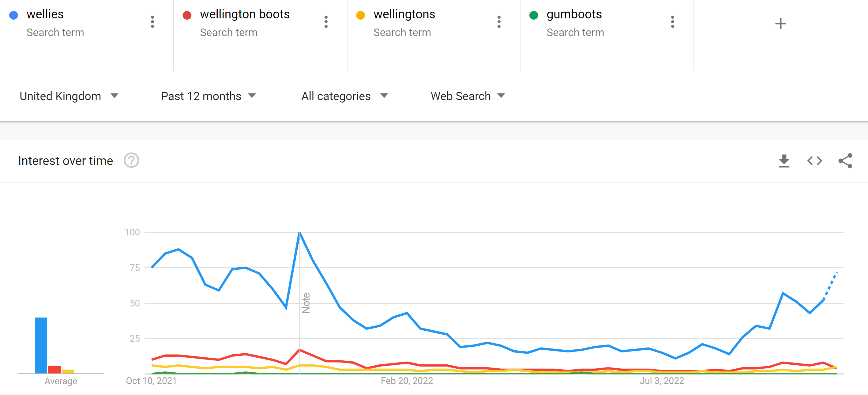Expand the All categories dropdown

[345, 96]
